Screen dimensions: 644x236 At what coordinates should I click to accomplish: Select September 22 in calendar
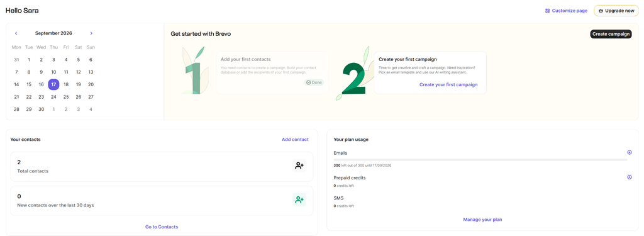pyautogui.click(x=29, y=97)
